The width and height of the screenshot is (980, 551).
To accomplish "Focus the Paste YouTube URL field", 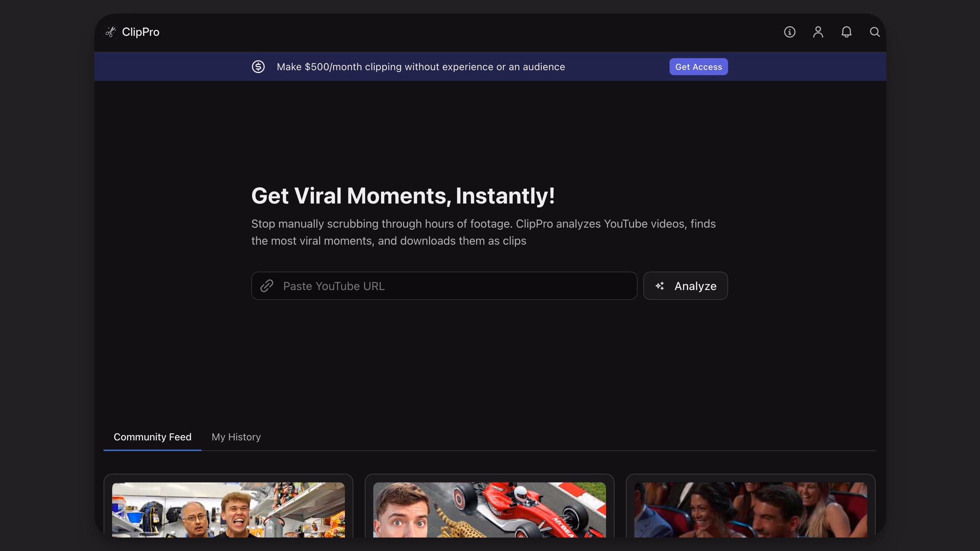I will click(x=444, y=285).
